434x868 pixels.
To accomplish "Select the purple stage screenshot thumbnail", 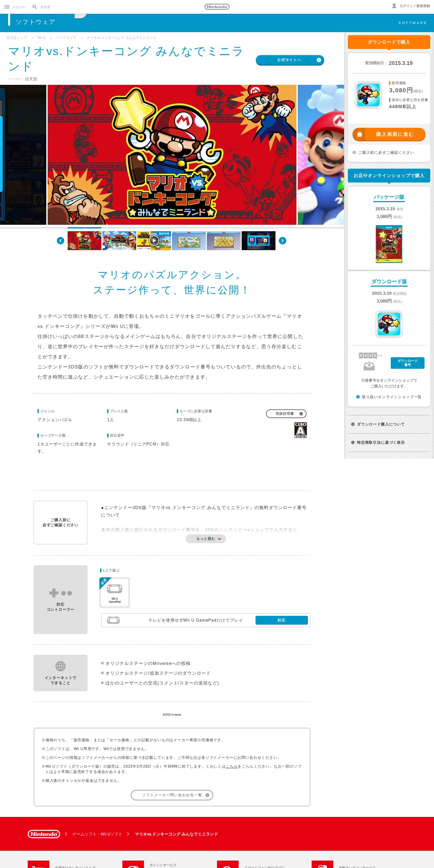I will click(224, 241).
